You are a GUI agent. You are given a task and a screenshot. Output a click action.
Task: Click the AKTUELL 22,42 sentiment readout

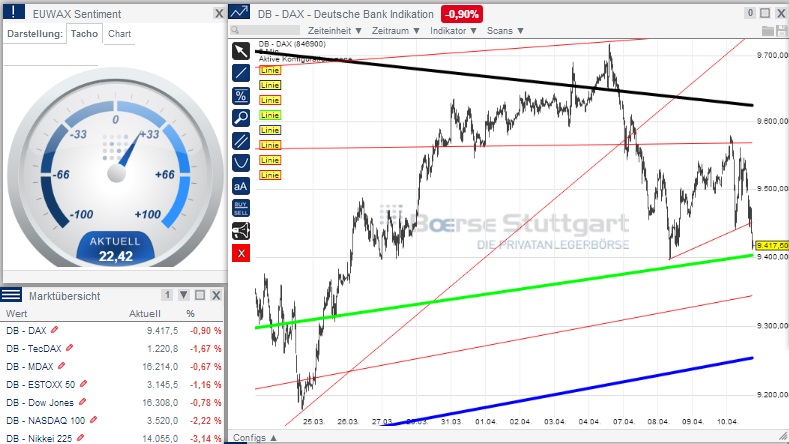point(115,250)
